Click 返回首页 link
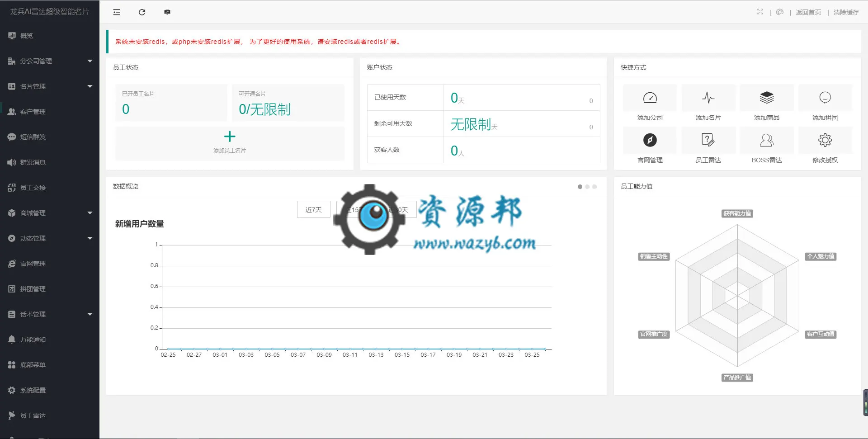 808,12
